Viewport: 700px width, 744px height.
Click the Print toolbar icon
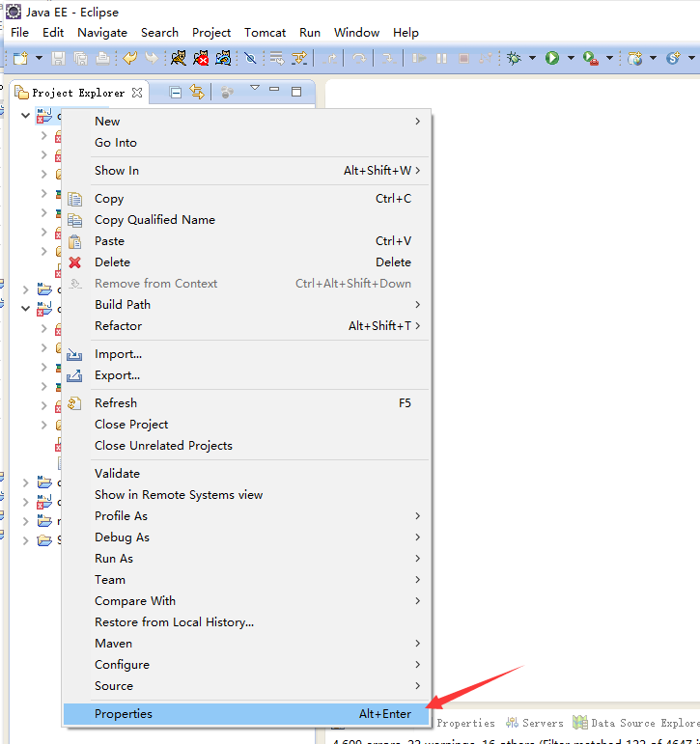[102, 58]
